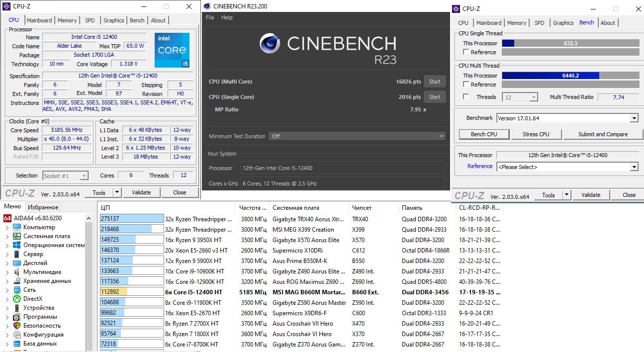Viewport: 644px width, 352px height.
Task: Start the CPU (Single Core) Cinebench test
Action: pyautogui.click(x=435, y=97)
